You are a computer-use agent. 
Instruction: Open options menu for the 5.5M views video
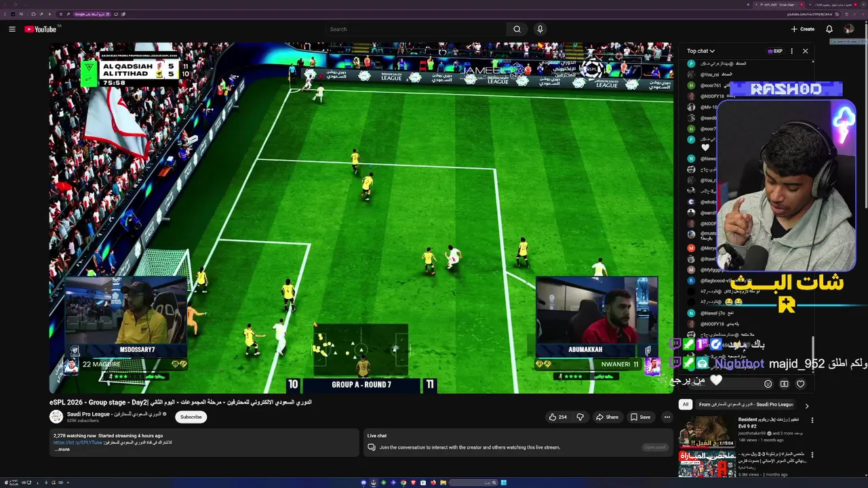point(812,455)
